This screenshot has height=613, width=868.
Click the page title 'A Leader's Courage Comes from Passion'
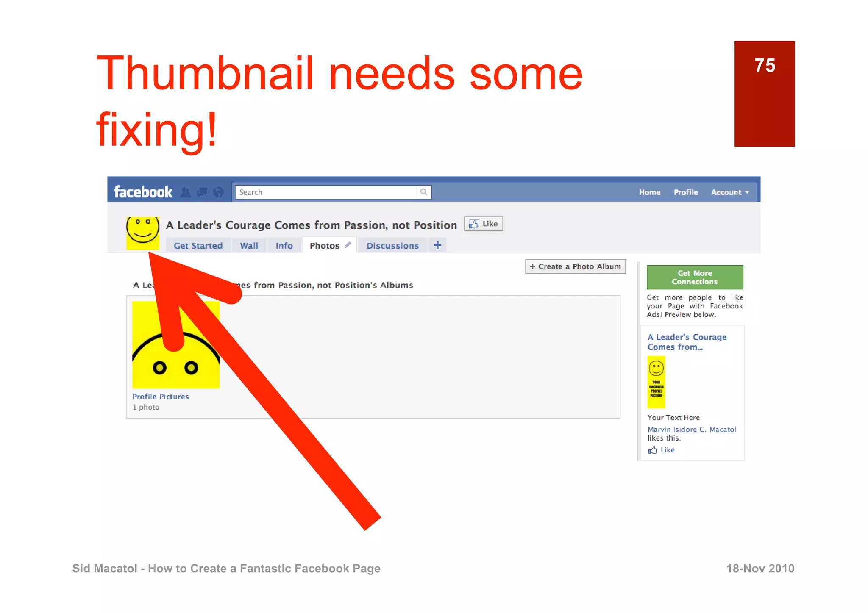pyautogui.click(x=312, y=225)
